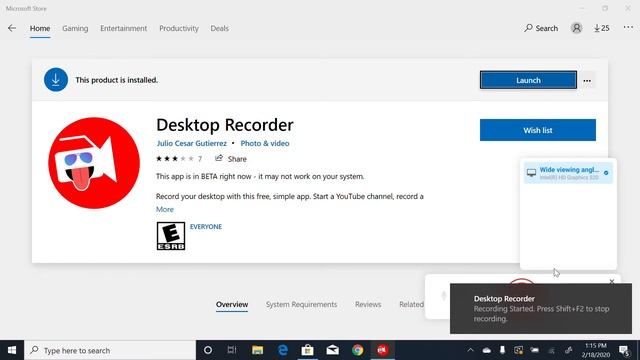Open Microsoft Store taskbar icon
Image resolution: width=640 pixels, height=360 pixels.
click(x=307, y=350)
